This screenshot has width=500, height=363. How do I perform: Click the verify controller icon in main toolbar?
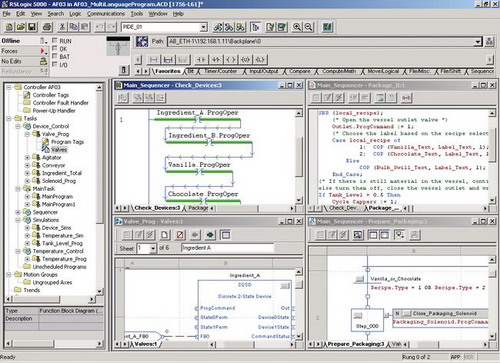[282, 27]
